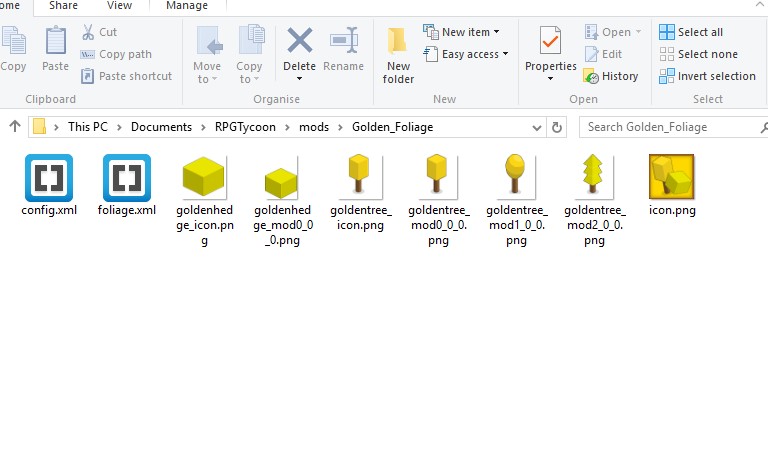768x467 pixels.
Task: Open the New item dropdown
Action: click(x=461, y=32)
